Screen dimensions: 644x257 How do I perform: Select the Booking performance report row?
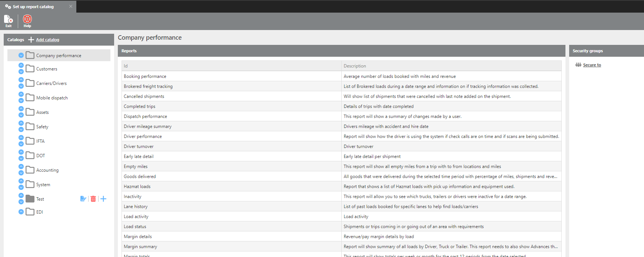click(145, 76)
